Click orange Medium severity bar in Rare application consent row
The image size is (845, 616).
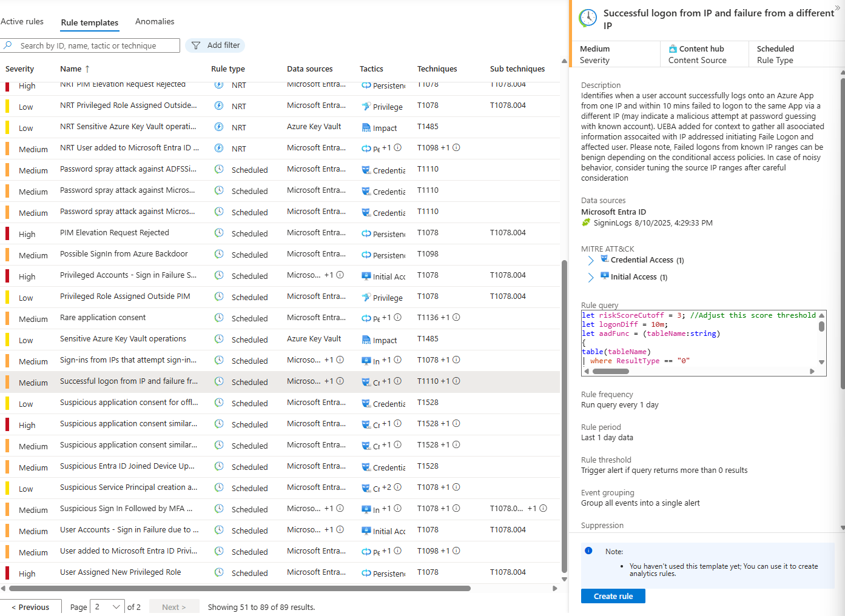click(7, 318)
